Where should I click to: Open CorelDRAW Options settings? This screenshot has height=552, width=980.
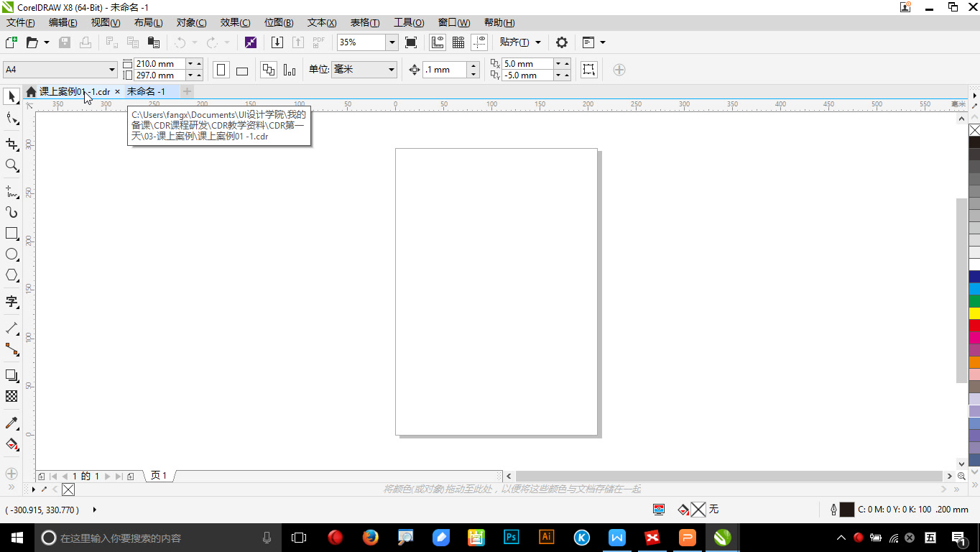561,42
